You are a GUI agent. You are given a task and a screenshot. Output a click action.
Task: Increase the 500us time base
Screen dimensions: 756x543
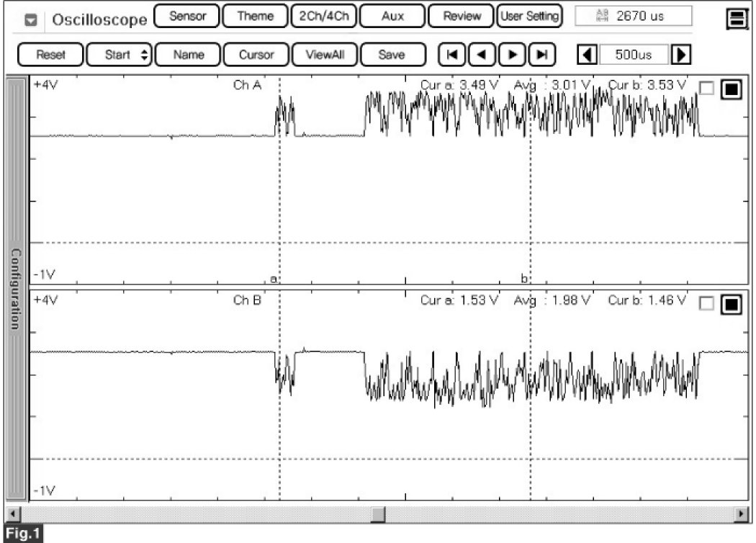coord(680,55)
